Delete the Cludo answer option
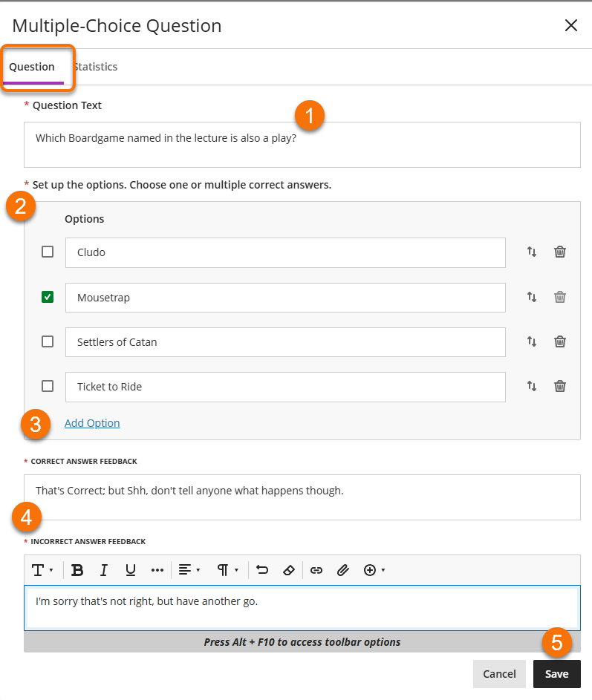The height and width of the screenshot is (700, 592). click(x=559, y=252)
